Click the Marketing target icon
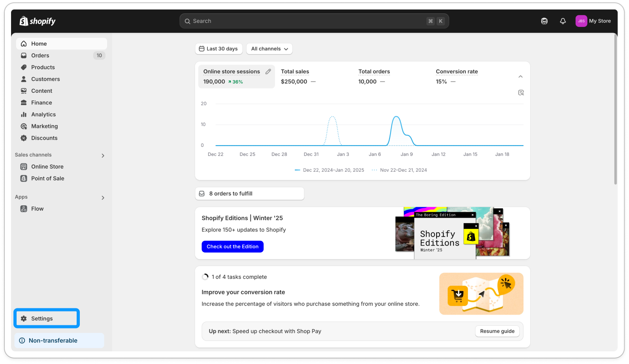The height and width of the screenshot is (364, 629). click(x=24, y=126)
